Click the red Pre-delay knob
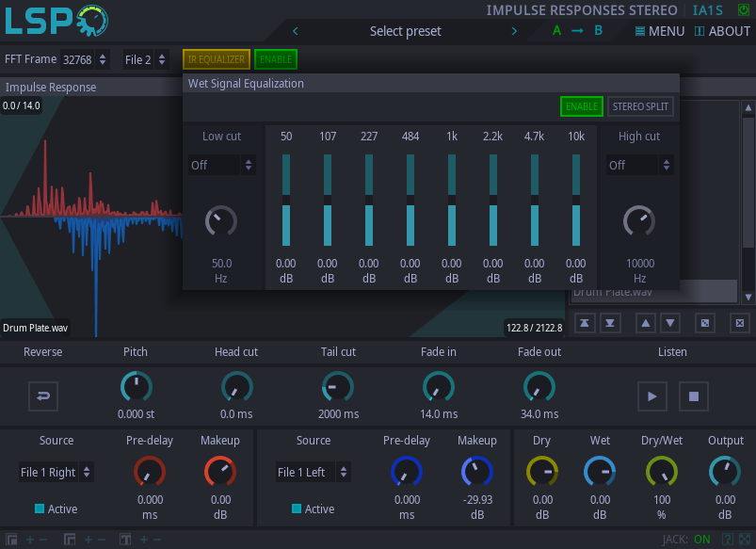756x549 pixels. click(x=150, y=472)
